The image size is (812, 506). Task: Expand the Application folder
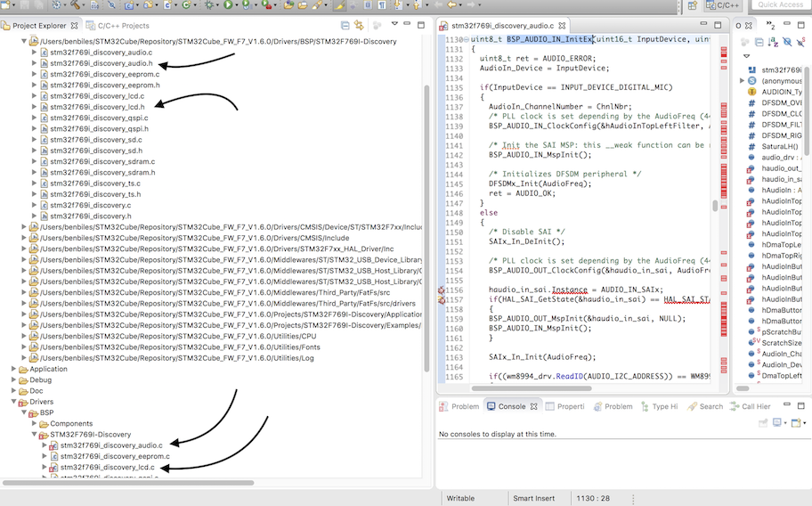[x=13, y=369]
